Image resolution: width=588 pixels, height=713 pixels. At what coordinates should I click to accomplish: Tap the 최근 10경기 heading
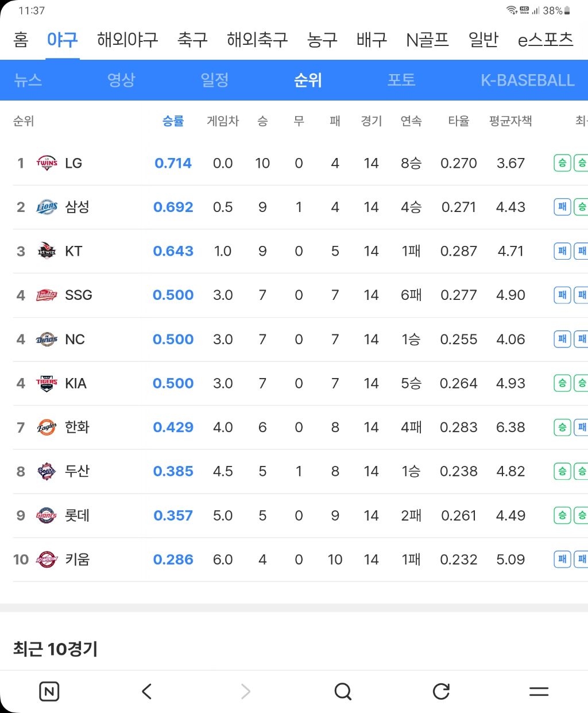click(x=55, y=649)
